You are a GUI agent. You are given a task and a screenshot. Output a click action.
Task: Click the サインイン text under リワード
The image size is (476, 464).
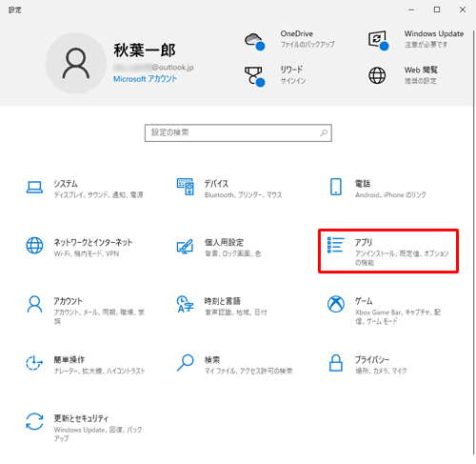click(293, 81)
